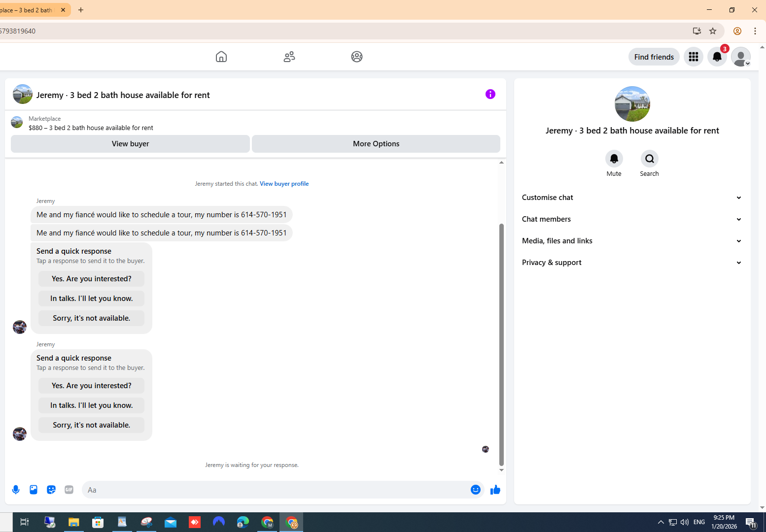The image size is (766, 532).
Task: Click the chat scrollbar thumb
Action: pyautogui.click(x=501, y=344)
